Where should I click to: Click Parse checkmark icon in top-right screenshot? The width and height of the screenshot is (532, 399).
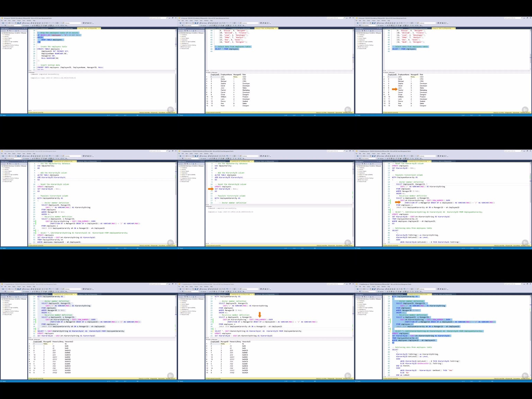click(387, 25)
